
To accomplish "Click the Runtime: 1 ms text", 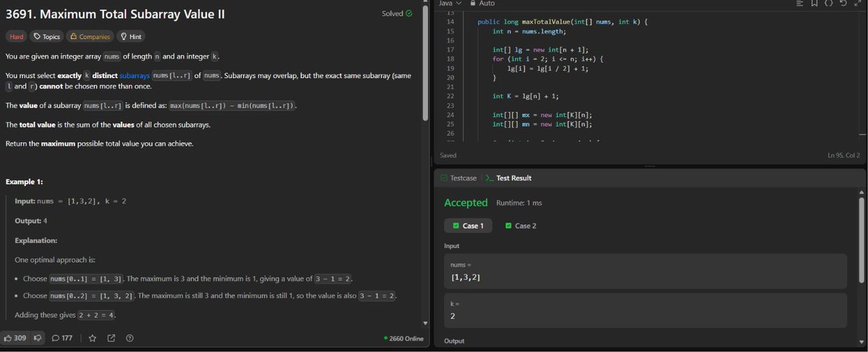I will pos(519,203).
